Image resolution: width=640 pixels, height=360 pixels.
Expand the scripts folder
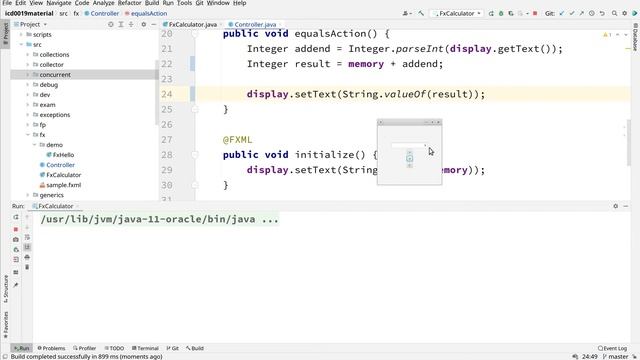21,35
